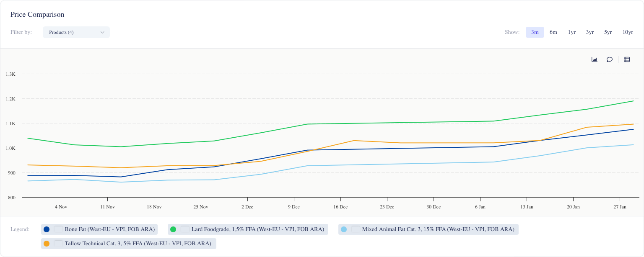Select the 6m time range tab
The image size is (644, 257).
[553, 32]
